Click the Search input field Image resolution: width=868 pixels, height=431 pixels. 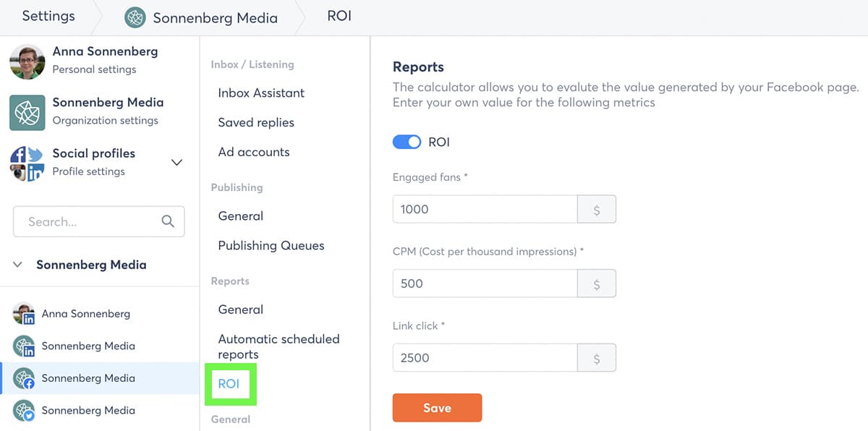point(98,222)
